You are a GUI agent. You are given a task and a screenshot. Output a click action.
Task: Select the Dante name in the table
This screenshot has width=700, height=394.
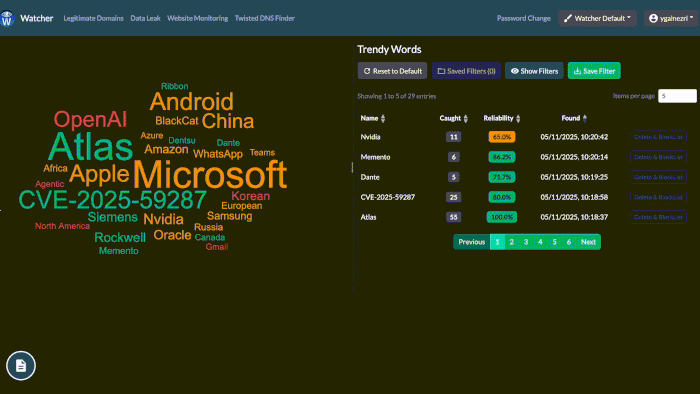coord(370,177)
